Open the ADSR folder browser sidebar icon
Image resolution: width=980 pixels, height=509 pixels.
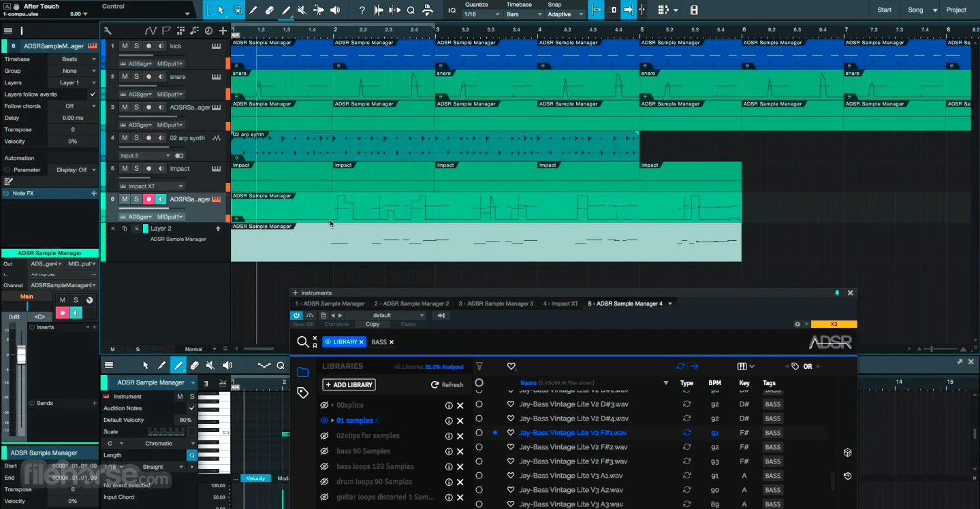pos(303,372)
